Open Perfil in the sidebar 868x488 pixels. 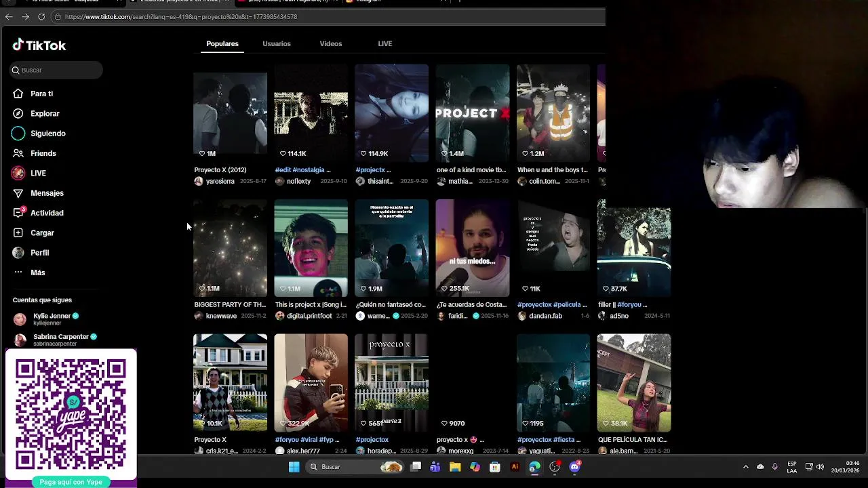pyautogui.click(x=39, y=253)
